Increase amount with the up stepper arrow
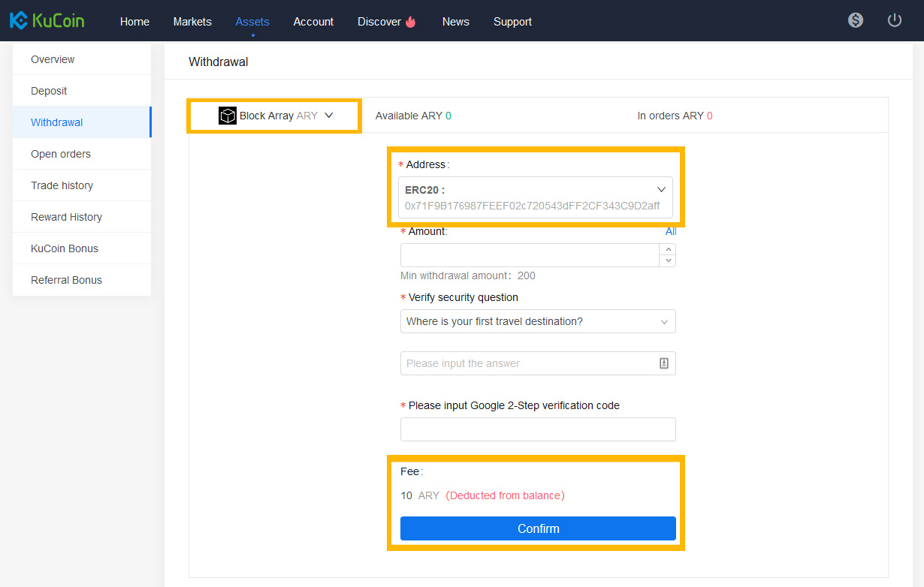Screen dimensions: 924x587 pyautogui.click(x=667, y=250)
